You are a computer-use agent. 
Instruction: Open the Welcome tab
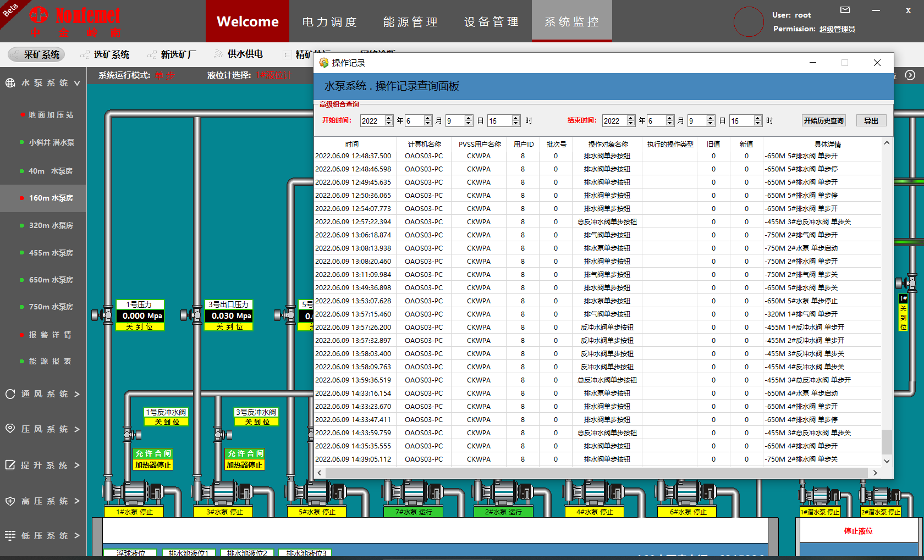pyautogui.click(x=248, y=21)
